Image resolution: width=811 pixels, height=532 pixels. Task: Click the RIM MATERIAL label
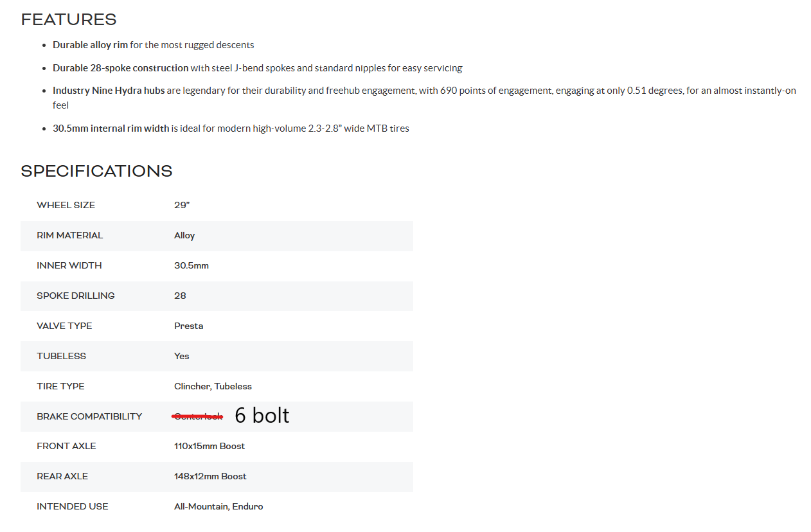tap(69, 235)
